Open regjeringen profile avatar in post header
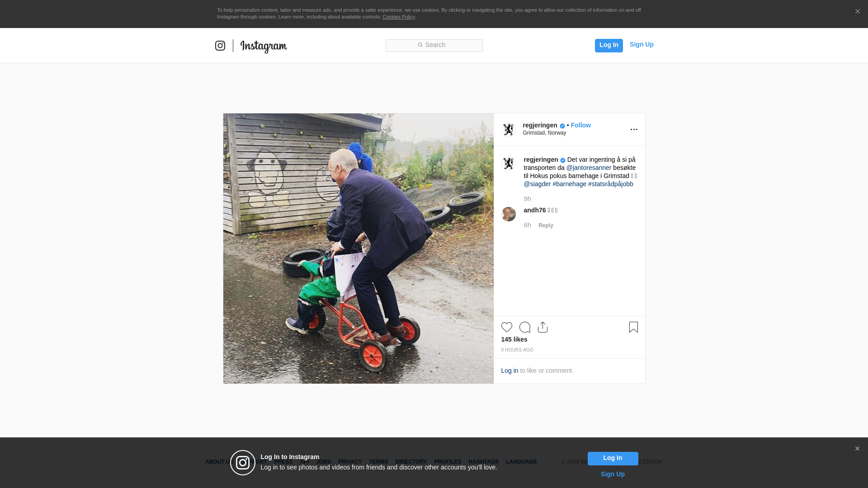 [509, 130]
